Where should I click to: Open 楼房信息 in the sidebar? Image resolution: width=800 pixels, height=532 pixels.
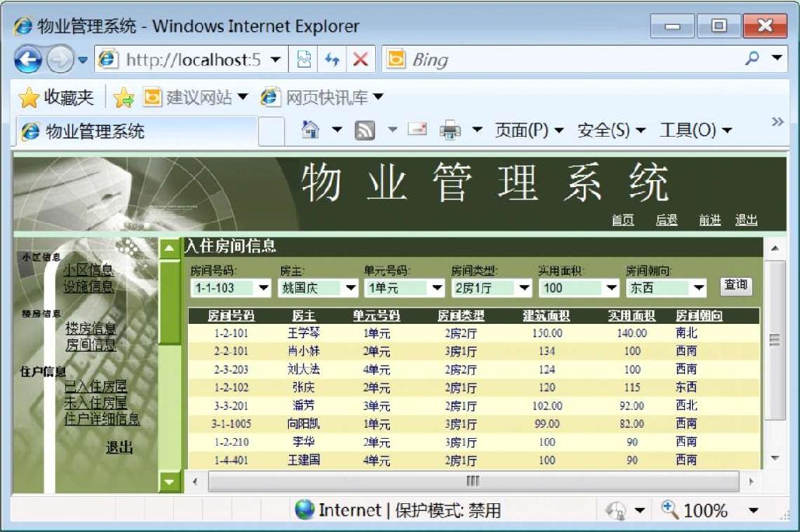[x=91, y=329]
